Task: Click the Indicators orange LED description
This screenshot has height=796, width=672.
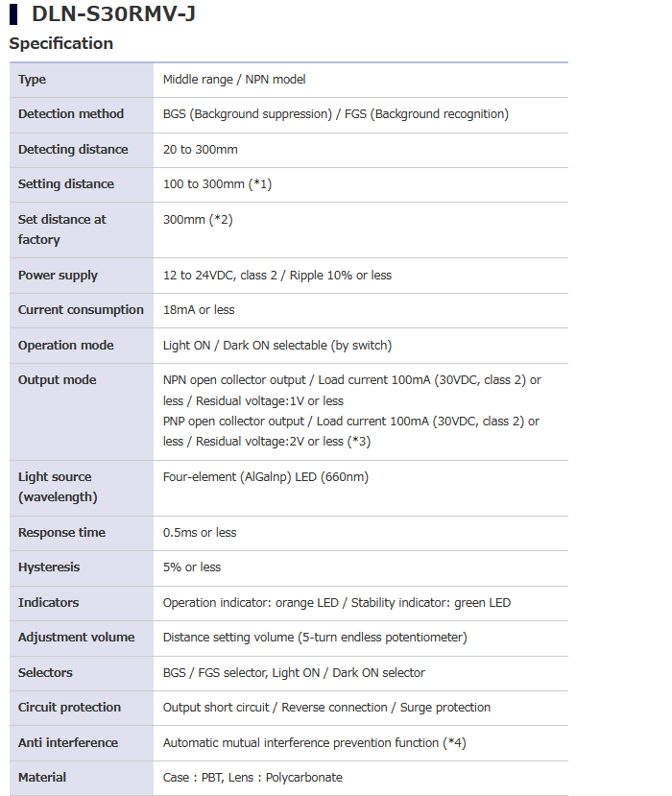Action: point(251,603)
